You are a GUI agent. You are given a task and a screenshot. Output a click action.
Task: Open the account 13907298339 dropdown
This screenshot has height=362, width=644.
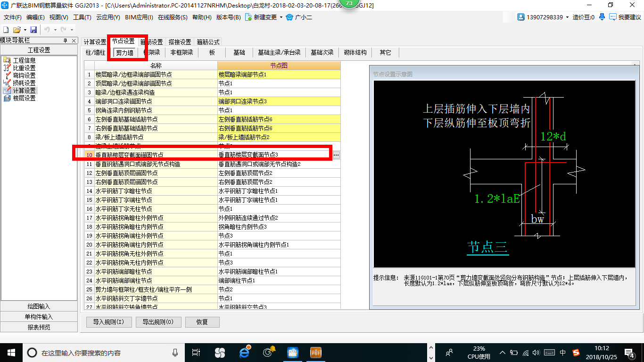[567, 17]
